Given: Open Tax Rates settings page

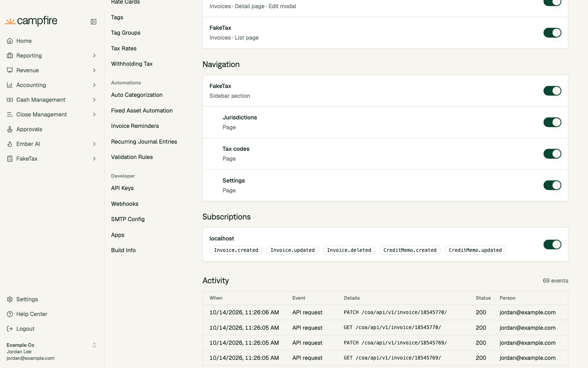Looking at the screenshot, I should coord(124,48).
